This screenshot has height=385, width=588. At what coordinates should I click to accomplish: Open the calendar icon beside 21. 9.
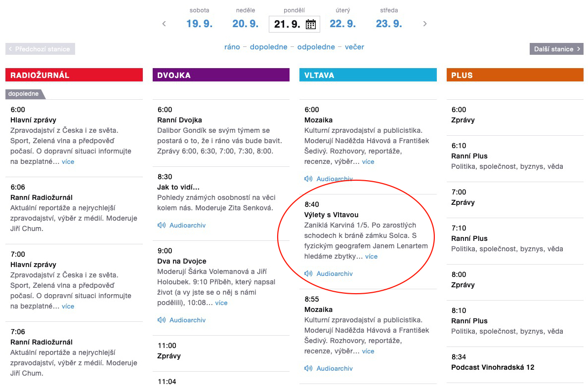click(310, 24)
